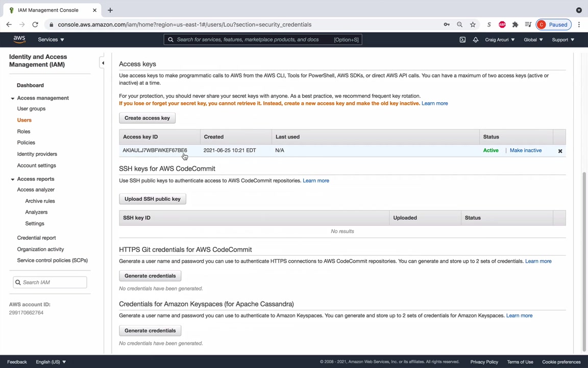Go to Roles in sidebar
This screenshot has height=368, width=588.
pos(23,131)
